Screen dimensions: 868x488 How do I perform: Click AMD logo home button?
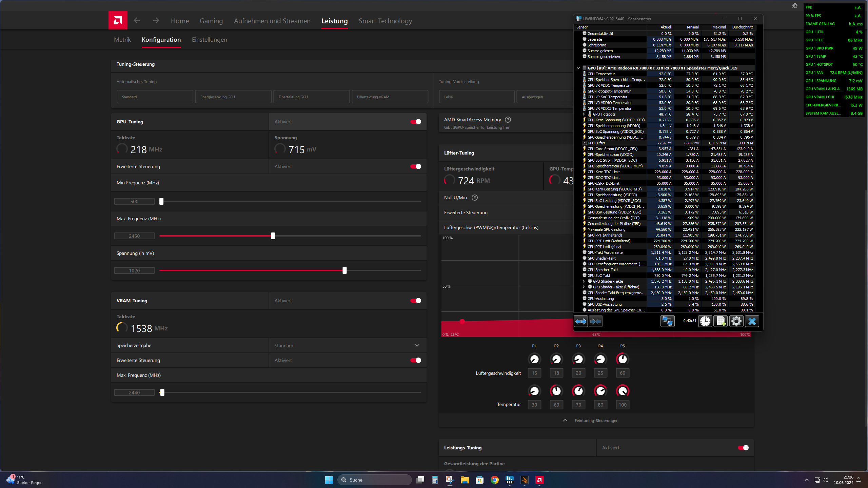(118, 20)
